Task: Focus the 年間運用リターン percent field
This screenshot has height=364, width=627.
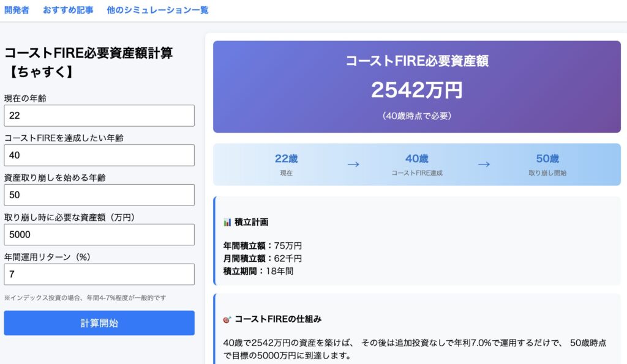Action: tap(99, 275)
